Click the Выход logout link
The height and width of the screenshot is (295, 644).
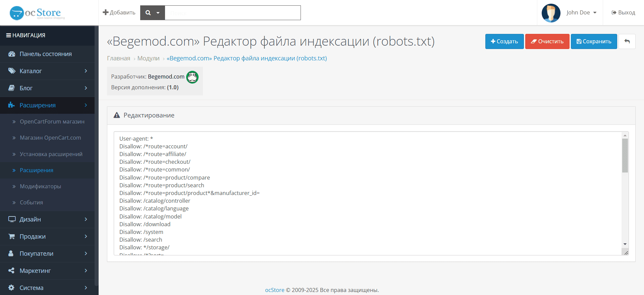(x=623, y=13)
